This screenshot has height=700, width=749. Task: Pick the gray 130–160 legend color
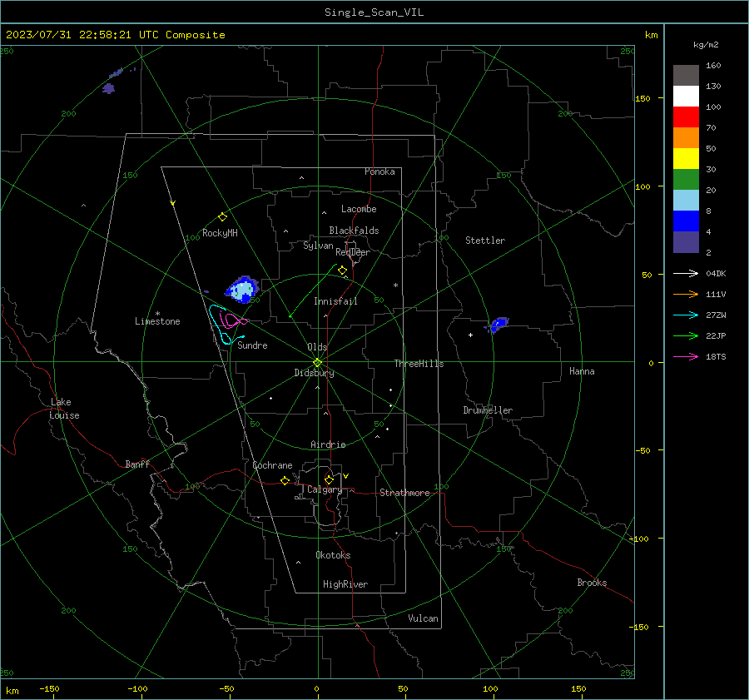[686, 76]
